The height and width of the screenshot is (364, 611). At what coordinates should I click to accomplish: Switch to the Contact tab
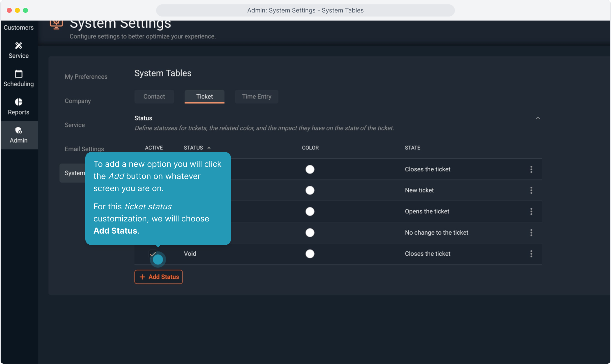(154, 97)
